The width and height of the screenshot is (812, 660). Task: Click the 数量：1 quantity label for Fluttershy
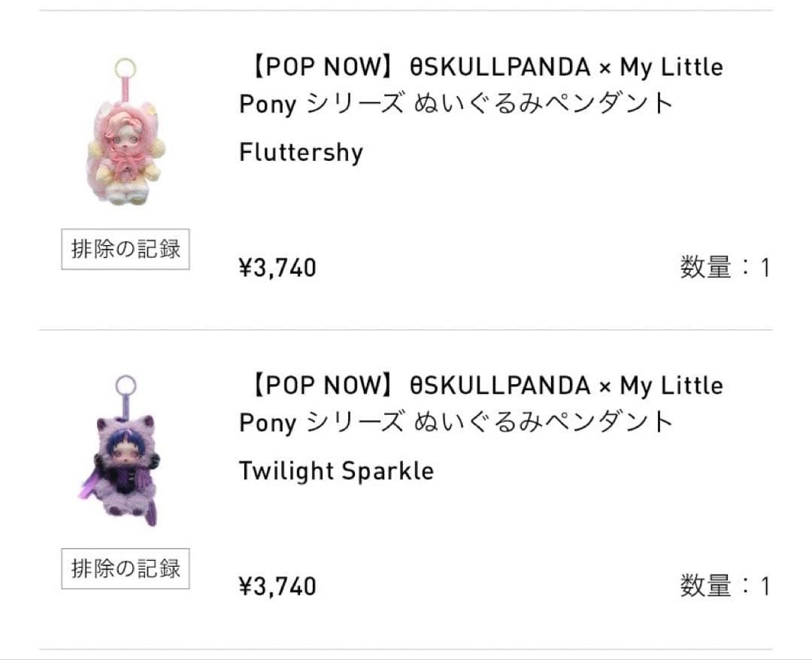[x=726, y=268]
